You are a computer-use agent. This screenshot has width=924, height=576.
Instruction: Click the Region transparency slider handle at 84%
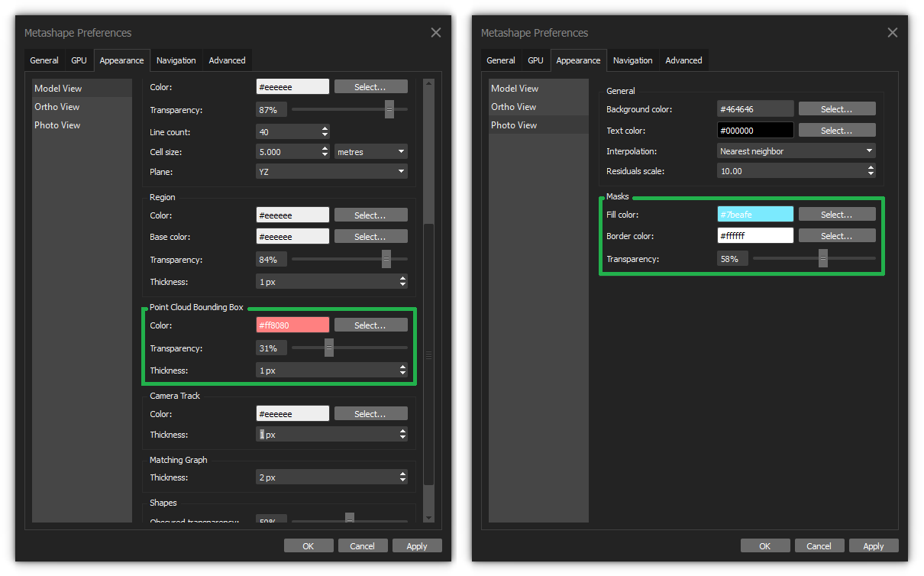point(386,260)
